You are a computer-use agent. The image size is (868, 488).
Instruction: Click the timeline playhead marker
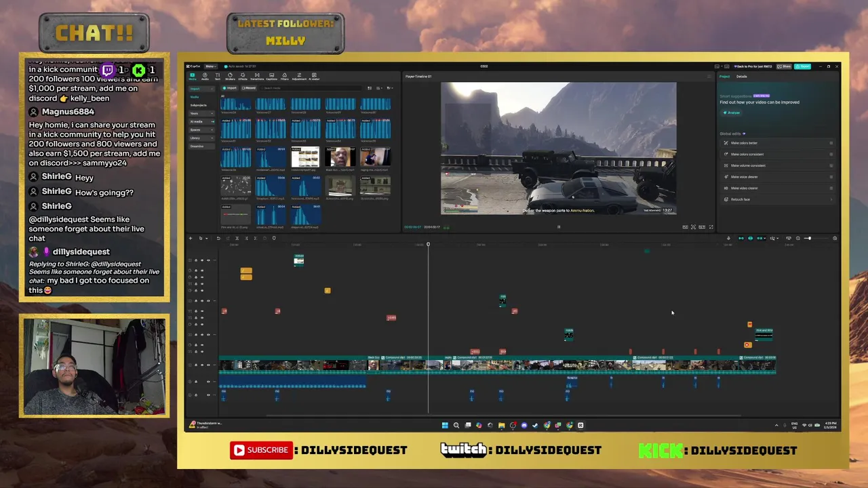tap(428, 244)
